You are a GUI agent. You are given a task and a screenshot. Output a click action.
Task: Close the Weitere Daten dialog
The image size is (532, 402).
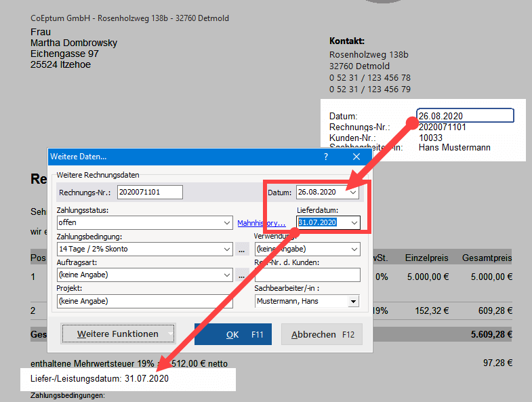(356, 157)
